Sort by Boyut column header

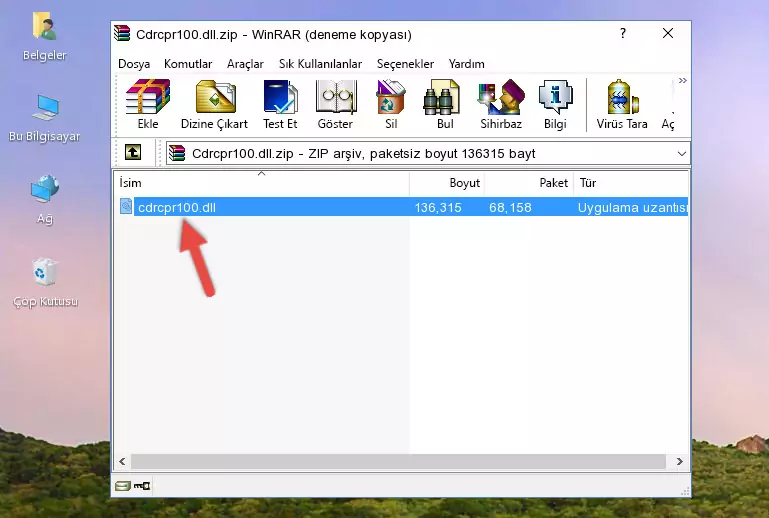[x=447, y=183]
